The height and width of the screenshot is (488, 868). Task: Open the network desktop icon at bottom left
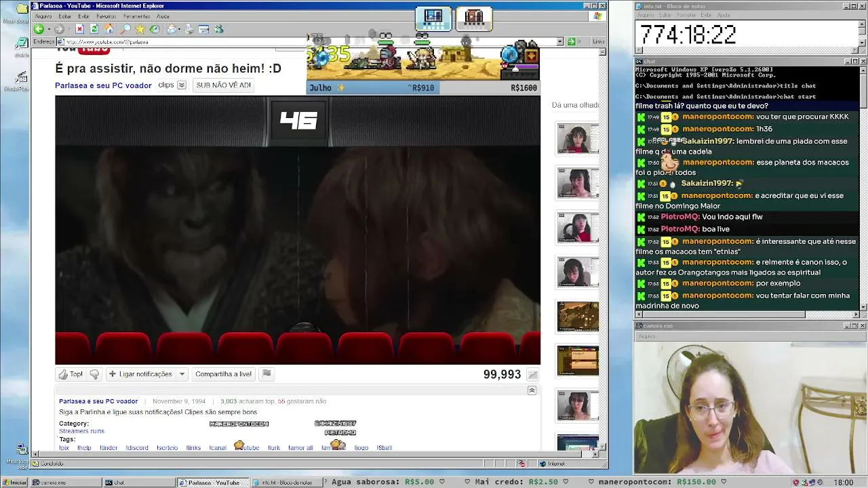pos(22,450)
